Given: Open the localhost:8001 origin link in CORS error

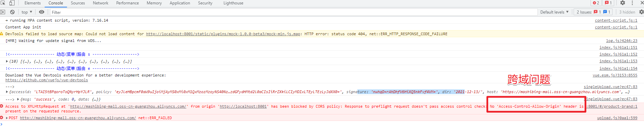Looking at the screenshot, I should [x=243, y=106].
